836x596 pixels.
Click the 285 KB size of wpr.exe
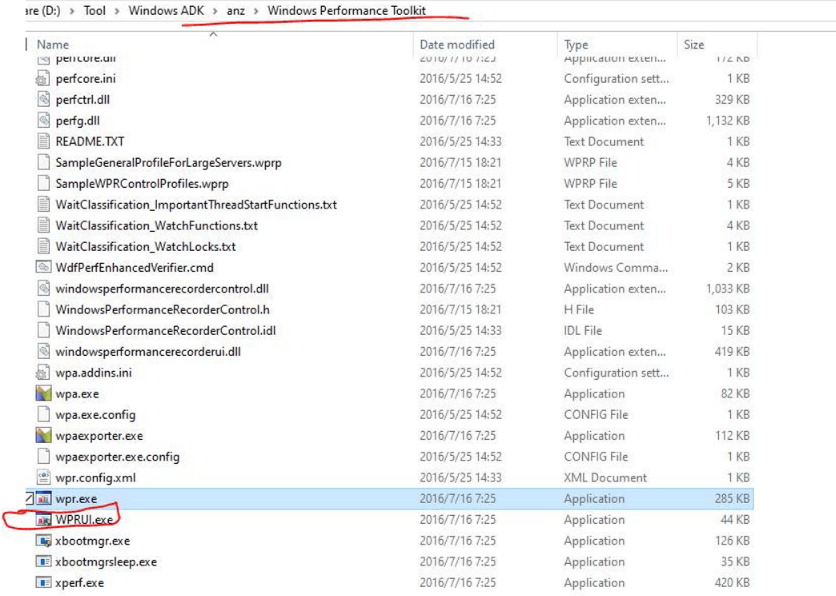[x=732, y=499]
